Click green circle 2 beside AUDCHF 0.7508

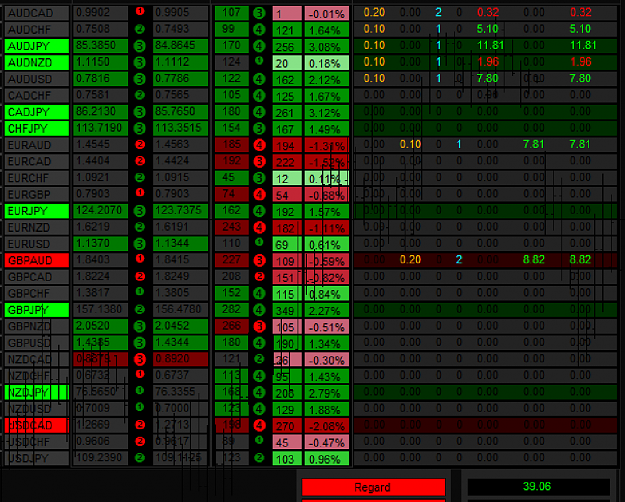pos(140,29)
